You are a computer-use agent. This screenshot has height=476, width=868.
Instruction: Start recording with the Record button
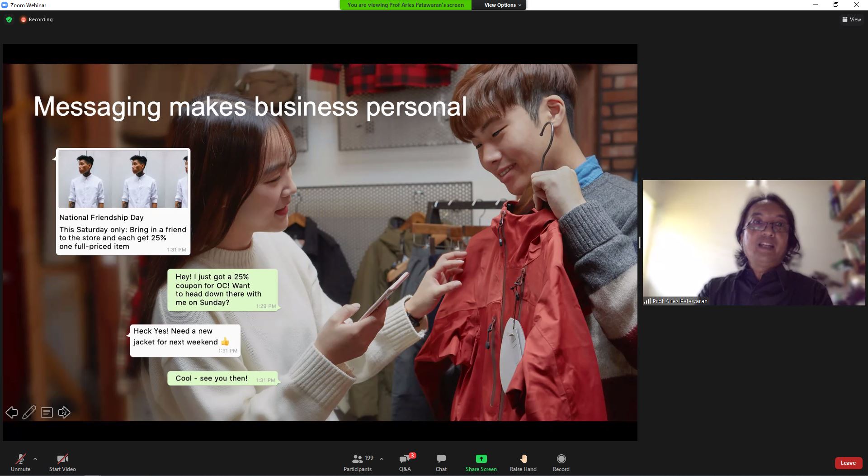pyautogui.click(x=561, y=462)
